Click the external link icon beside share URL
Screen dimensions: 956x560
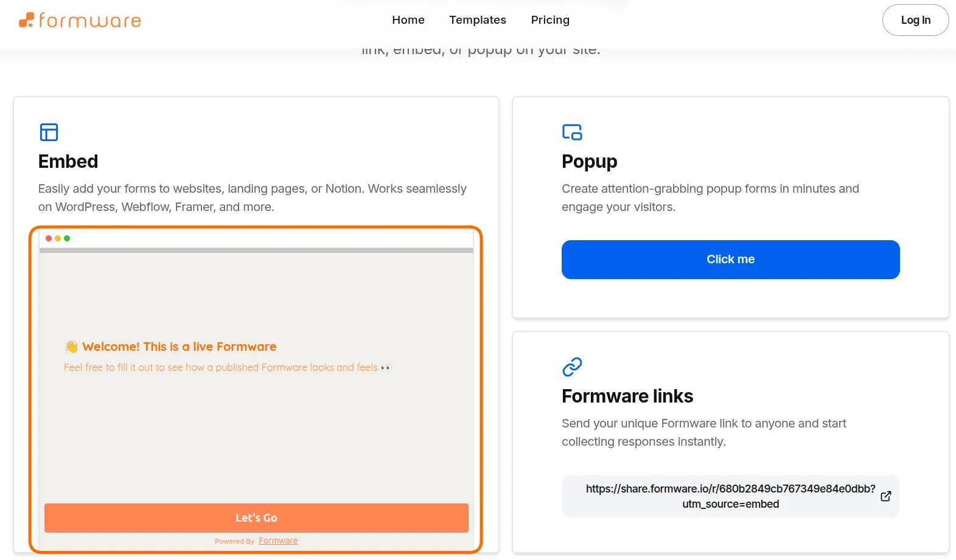point(886,496)
